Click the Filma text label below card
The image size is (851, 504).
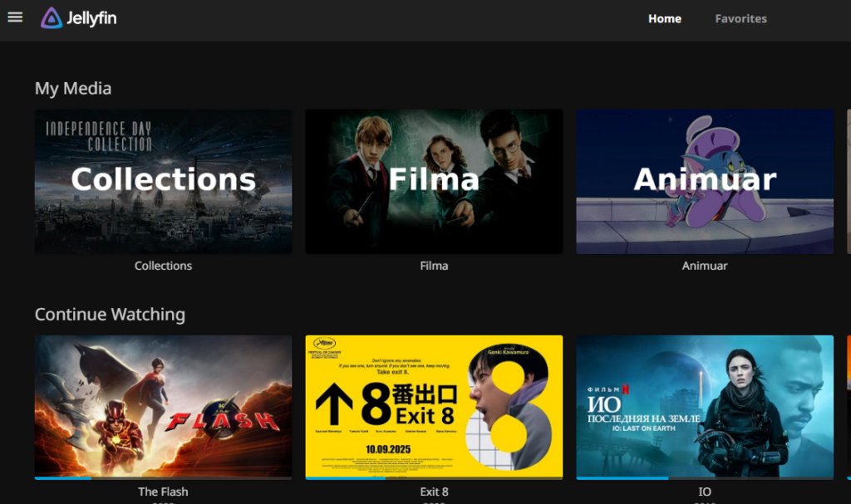click(434, 266)
